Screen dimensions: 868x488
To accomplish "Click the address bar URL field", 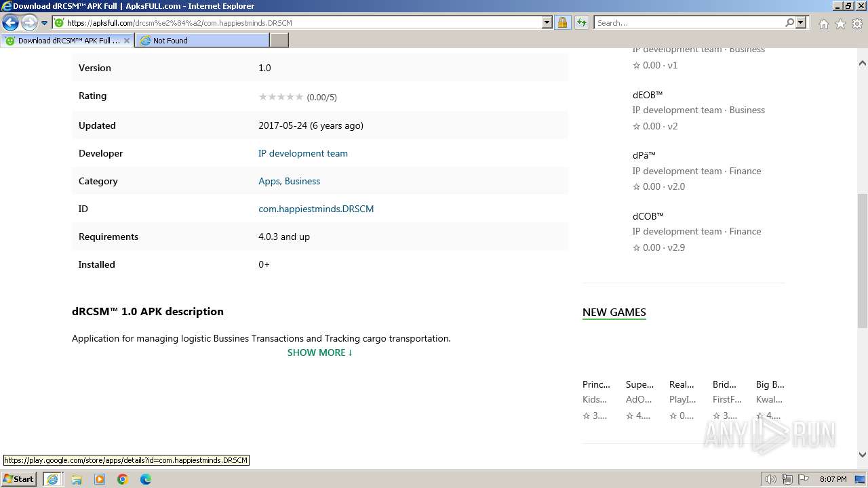I will tap(296, 23).
